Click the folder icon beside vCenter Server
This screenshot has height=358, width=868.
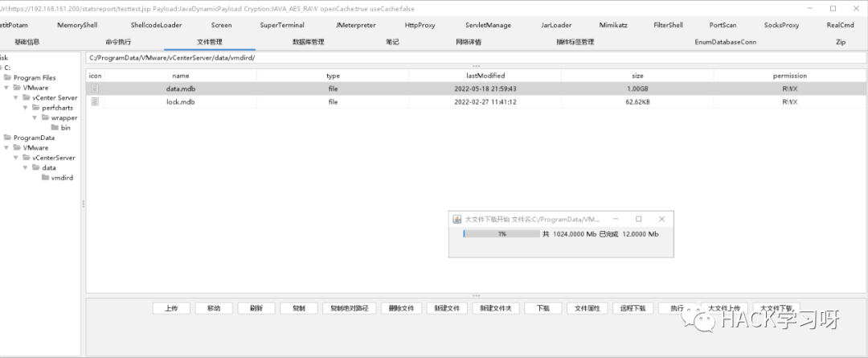[x=27, y=97]
